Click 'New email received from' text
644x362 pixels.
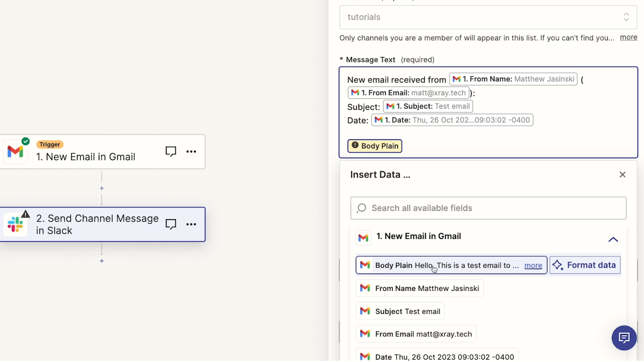point(396,80)
